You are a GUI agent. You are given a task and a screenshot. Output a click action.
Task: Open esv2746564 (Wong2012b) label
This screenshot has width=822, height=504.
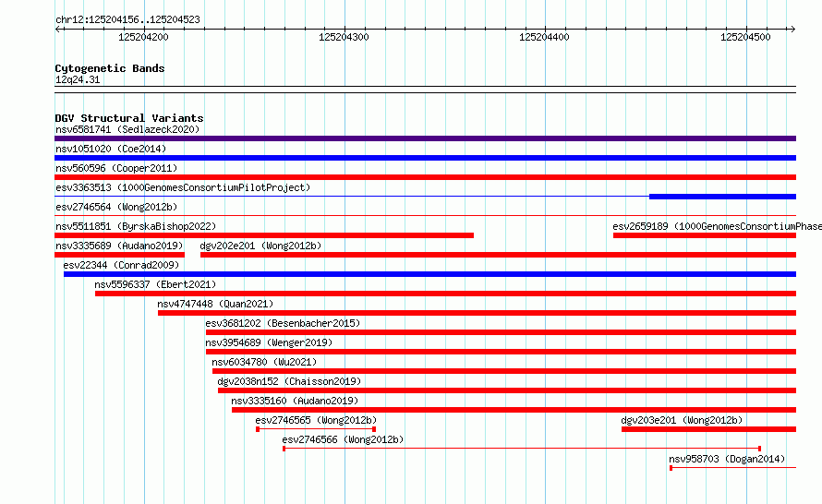[116, 207]
